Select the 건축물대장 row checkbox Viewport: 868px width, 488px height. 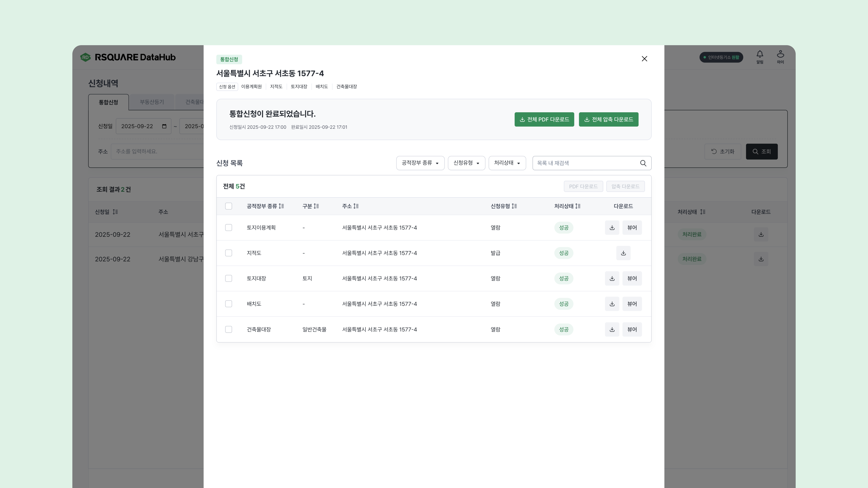229,329
